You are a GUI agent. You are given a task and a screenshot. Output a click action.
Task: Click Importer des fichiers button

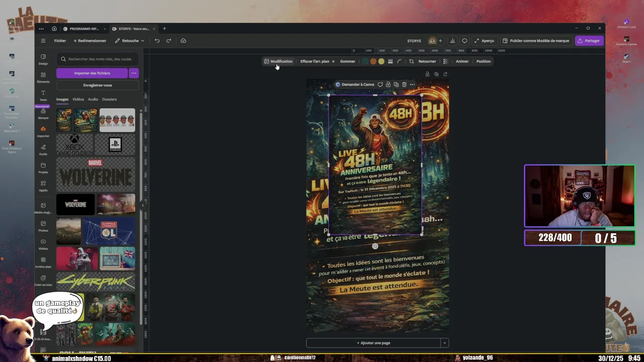click(x=92, y=73)
